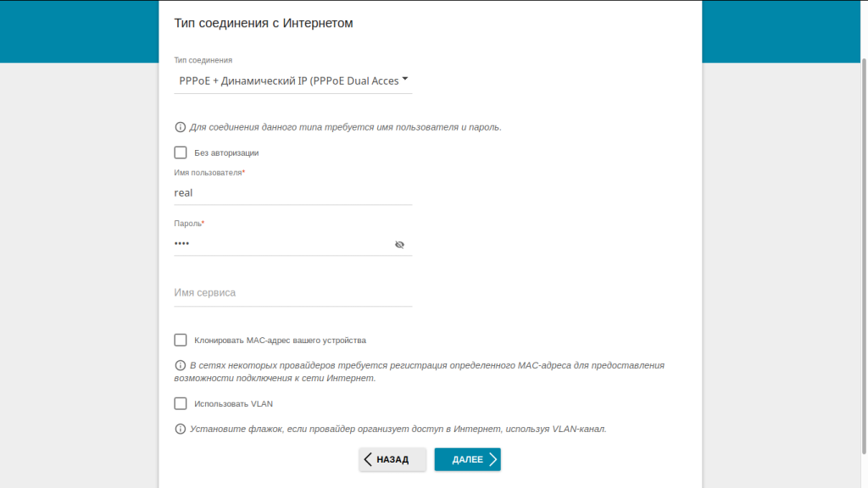868x488 pixels.
Task: Click the Имя сервиса input field
Action: [292, 292]
